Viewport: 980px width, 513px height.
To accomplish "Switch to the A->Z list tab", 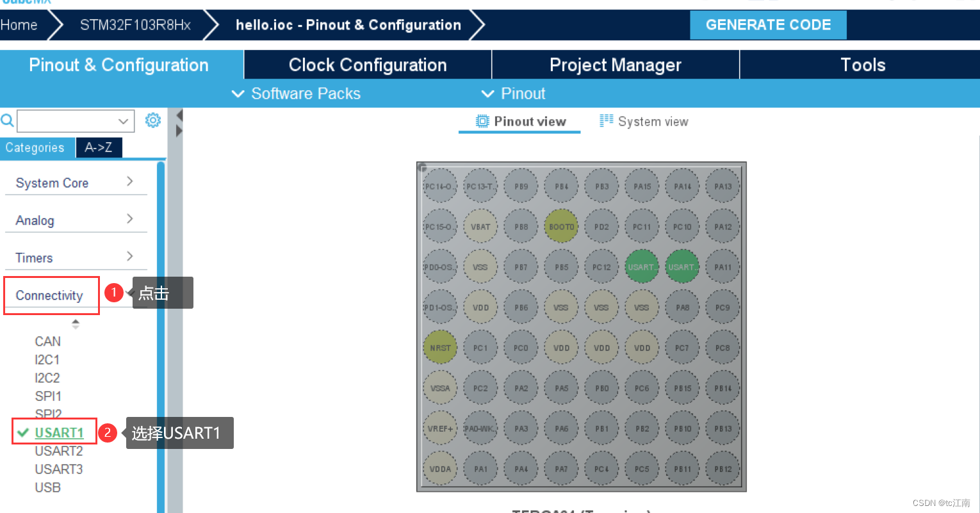I will [x=99, y=148].
